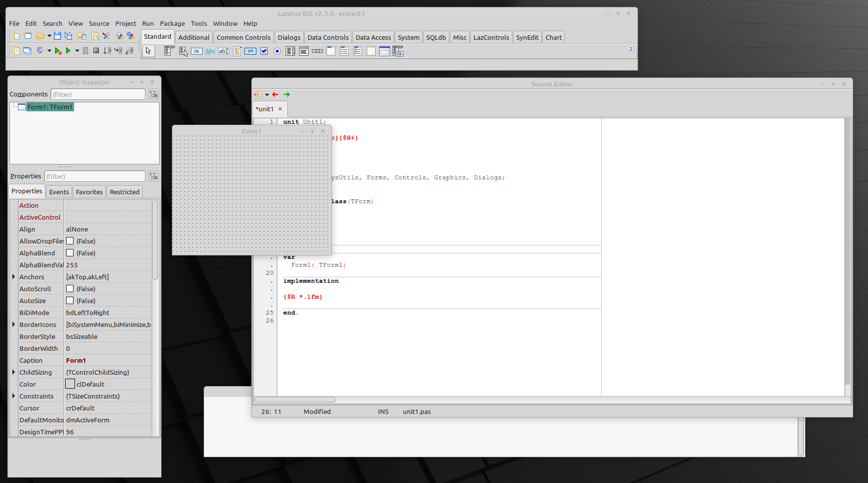Expand the Constraints property
Viewport: 868px width, 483px height.
point(13,396)
